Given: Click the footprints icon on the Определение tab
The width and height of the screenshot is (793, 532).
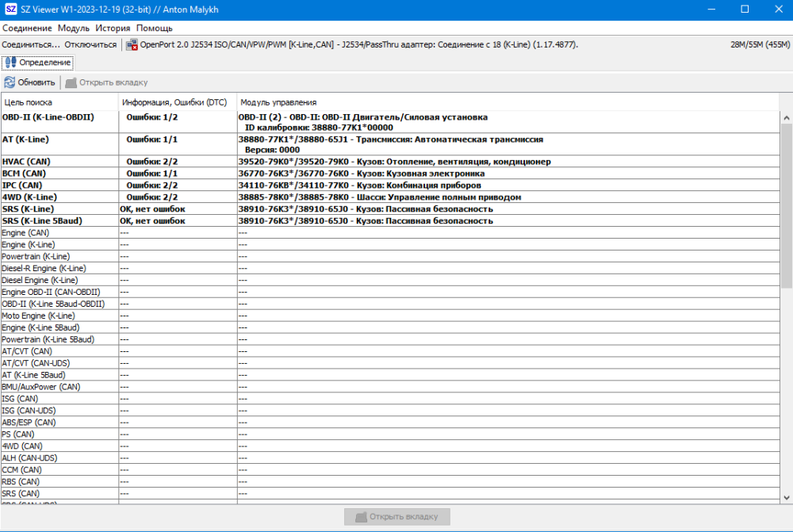Looking at the screenshot, I should tap(10, 62).
